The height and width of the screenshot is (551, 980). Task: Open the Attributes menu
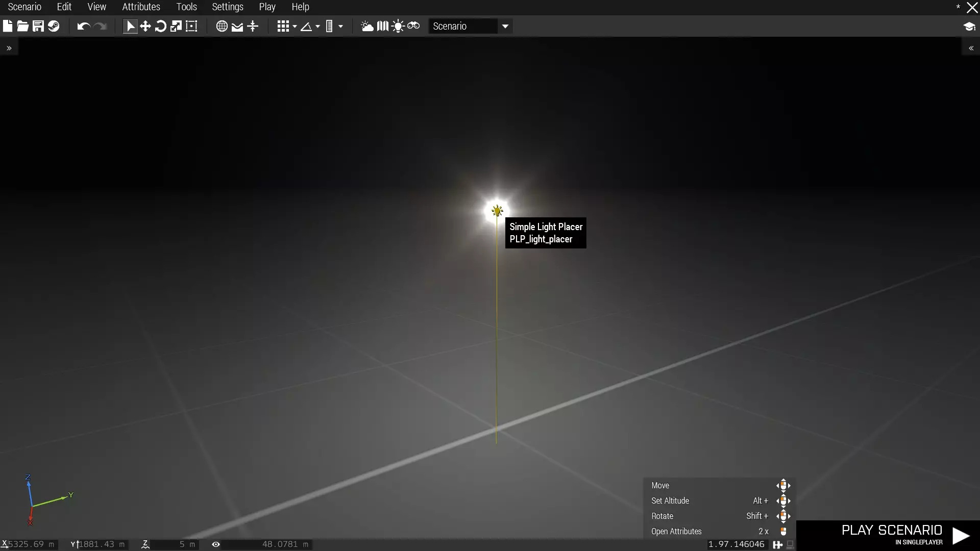tap(141, 7)
